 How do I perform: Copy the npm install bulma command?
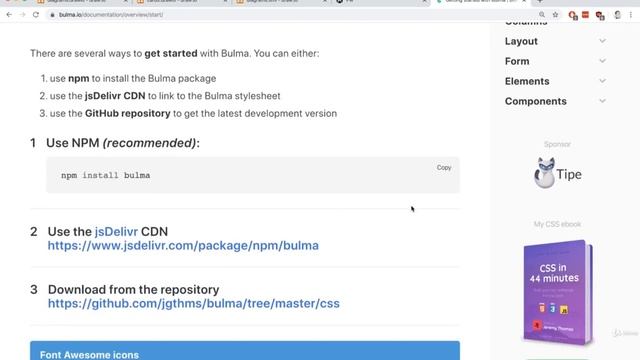pyautogui.click(x=444, y=167)
